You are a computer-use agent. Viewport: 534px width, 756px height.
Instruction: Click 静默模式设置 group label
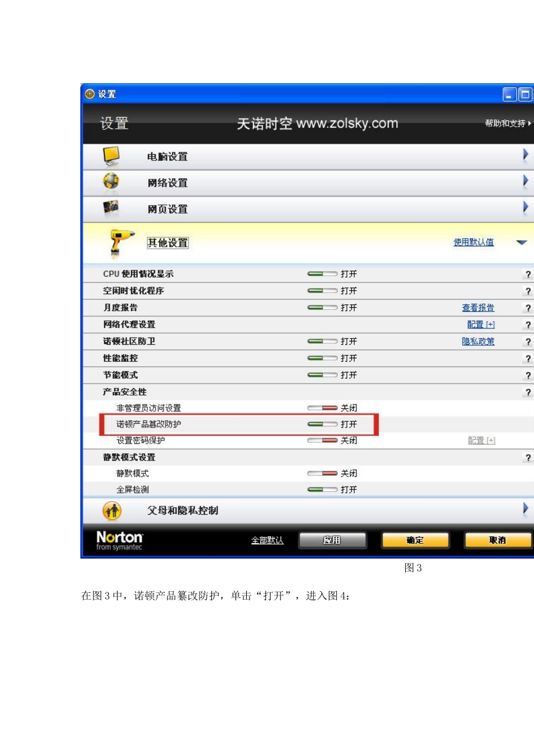129,457
